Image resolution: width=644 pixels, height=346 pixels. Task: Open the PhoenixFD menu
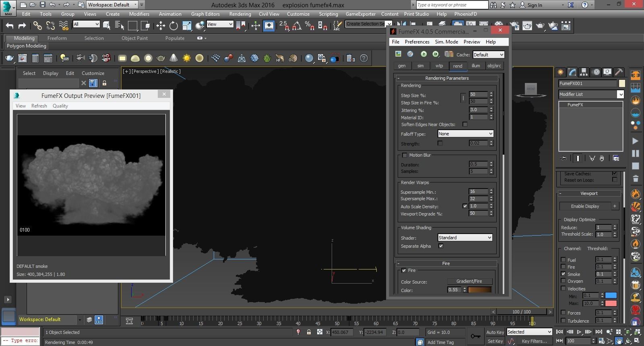pos(465,14)
